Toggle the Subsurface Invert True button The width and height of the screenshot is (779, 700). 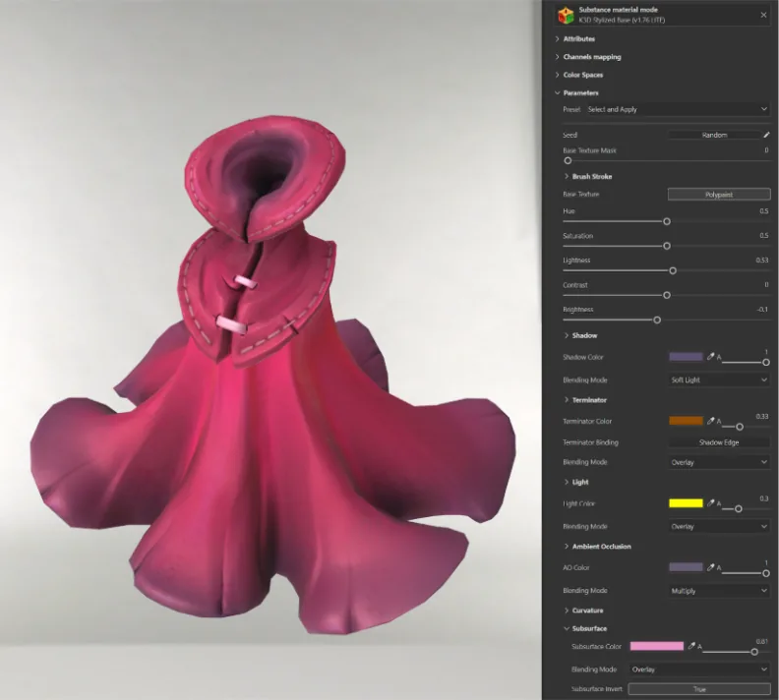(x=699, y=688)
